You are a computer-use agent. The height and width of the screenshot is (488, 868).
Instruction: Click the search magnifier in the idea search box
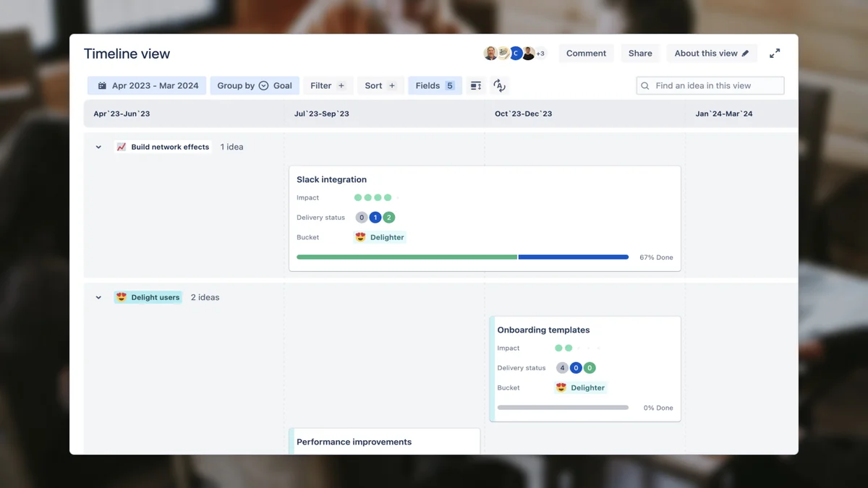tap(644, 85)
